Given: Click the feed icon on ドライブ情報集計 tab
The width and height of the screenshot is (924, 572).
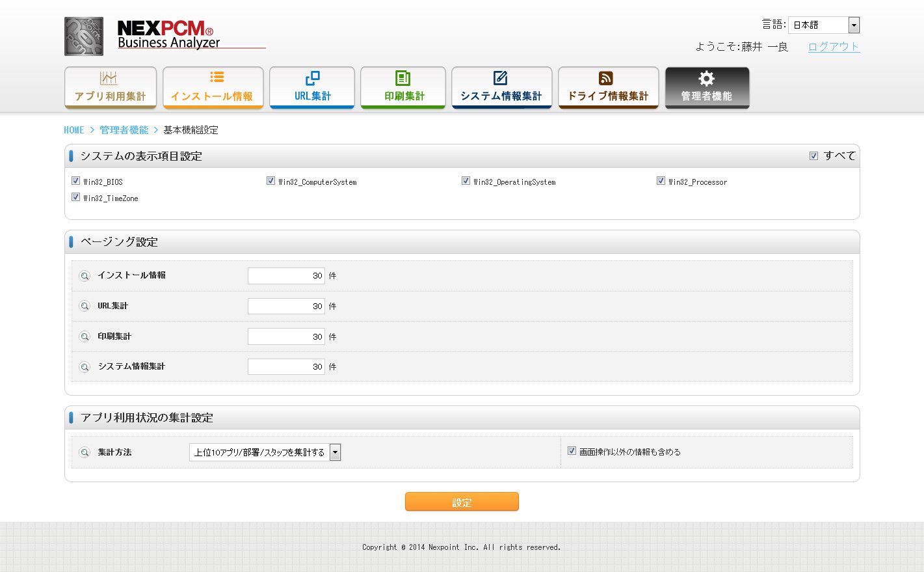Looking at the screenshot, I should pos(606,78).
